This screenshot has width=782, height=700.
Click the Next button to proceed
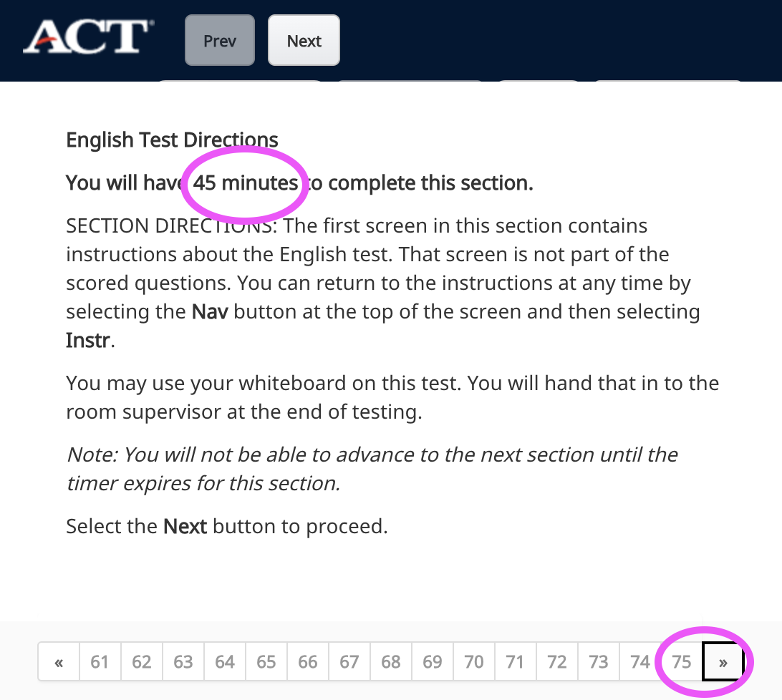(x=304, y=41)
